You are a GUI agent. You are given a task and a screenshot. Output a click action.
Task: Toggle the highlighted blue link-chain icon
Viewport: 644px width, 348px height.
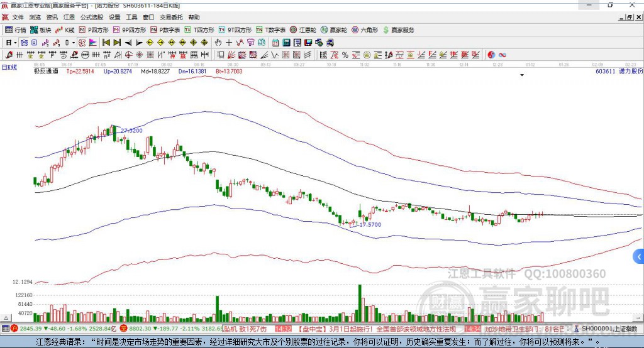(x=25, y=43)
